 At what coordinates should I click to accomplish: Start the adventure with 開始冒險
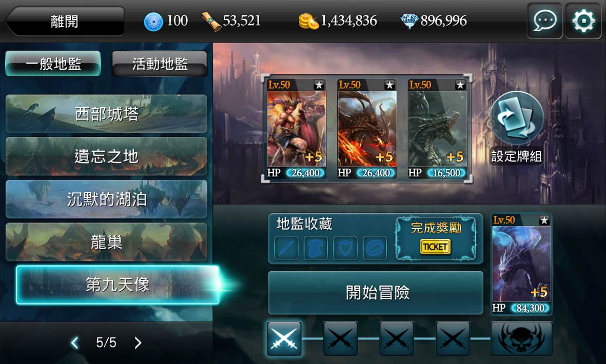376,293
